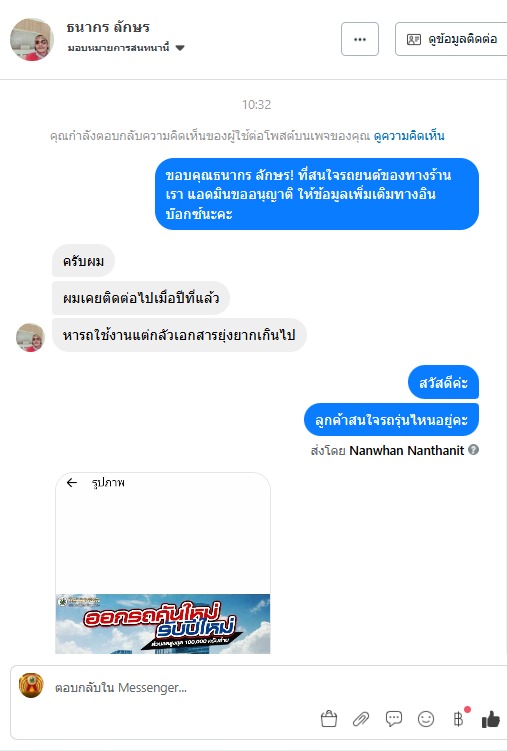Click the help icon beside Nanwhan Nanthanit
The height and width of the screenshot is (751, 507).
click(473, 450)
